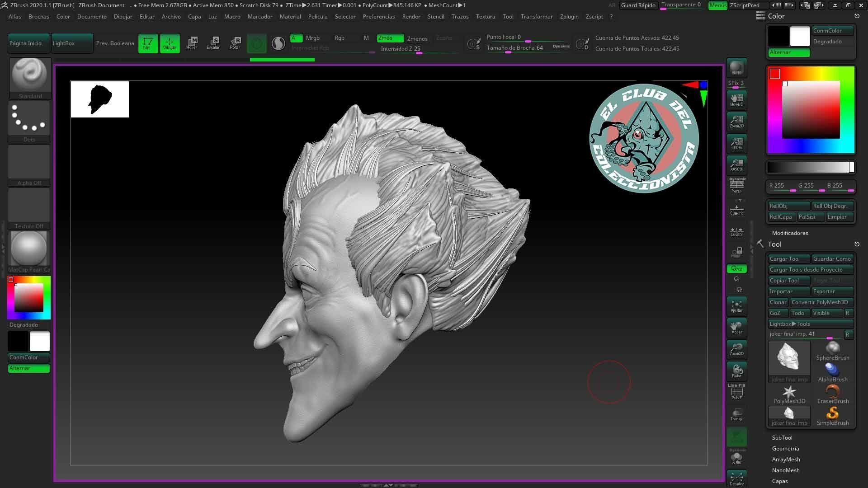868x488 pixels.
Task: Toggle the Cuadric floor grid
Action: coord(736,207)
